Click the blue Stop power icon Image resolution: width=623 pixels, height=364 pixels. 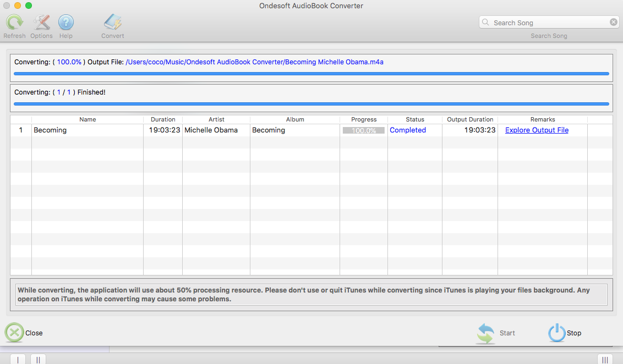point(556,333)
